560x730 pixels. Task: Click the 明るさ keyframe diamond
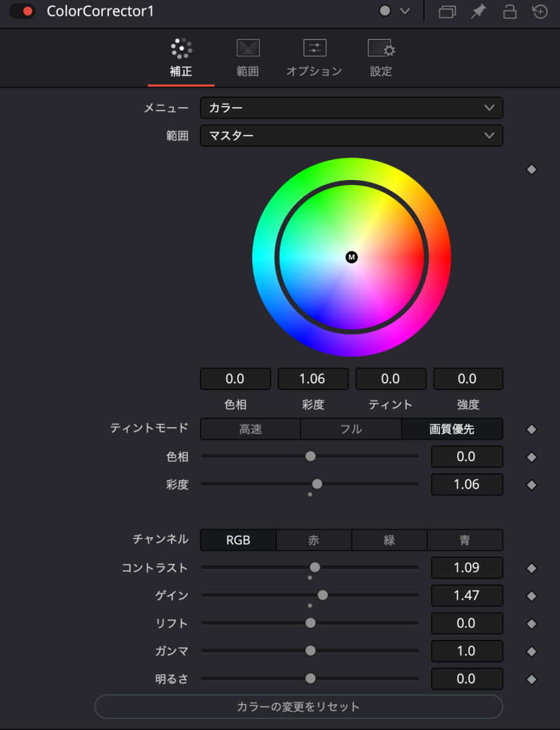click(x=531, y=680)
